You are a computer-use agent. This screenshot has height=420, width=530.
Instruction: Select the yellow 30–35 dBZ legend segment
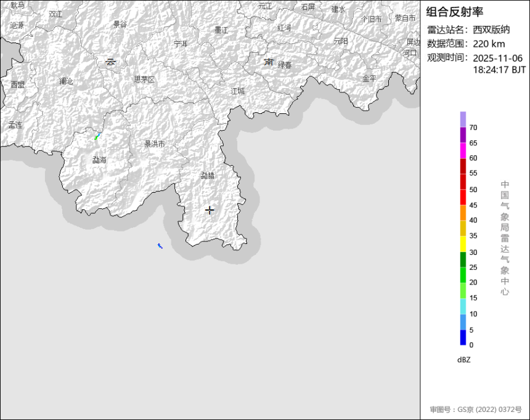pyautogui.click(x=463, y=244)
